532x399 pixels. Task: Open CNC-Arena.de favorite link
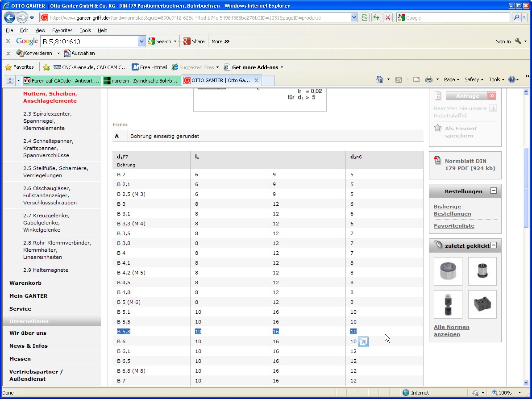[90, 67]
